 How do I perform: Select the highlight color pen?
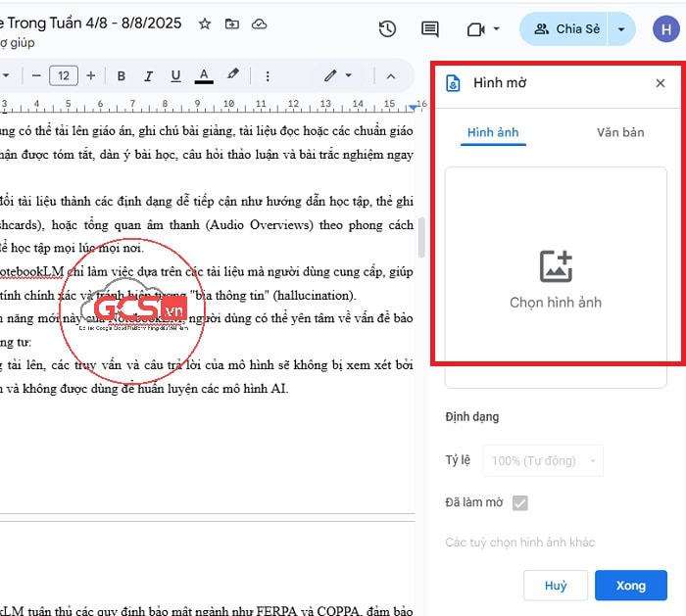pos(232,75)
